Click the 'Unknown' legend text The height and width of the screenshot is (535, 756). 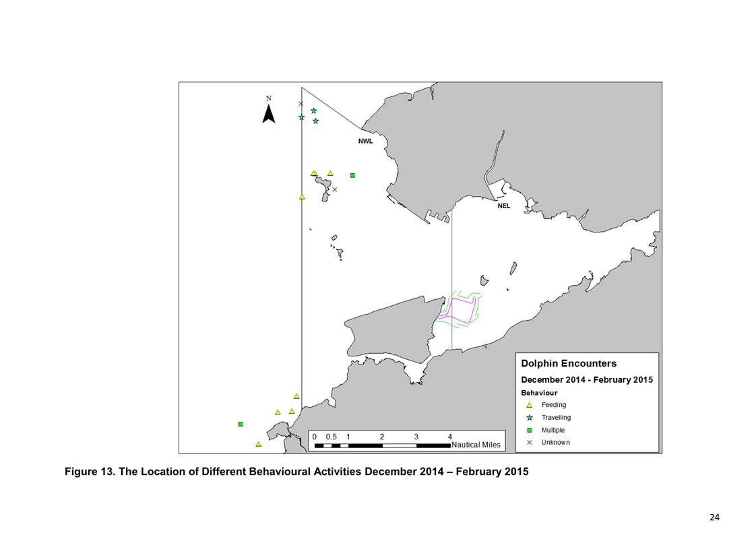[555, 442]
